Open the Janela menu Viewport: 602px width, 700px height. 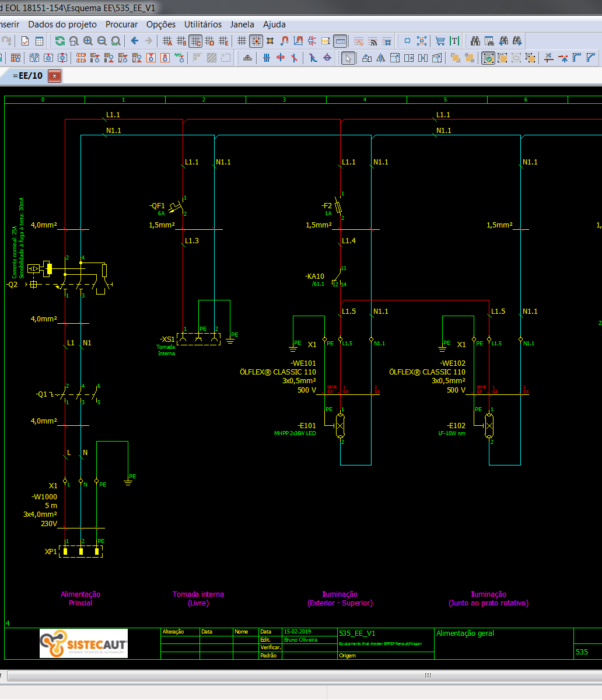point(242,24)
